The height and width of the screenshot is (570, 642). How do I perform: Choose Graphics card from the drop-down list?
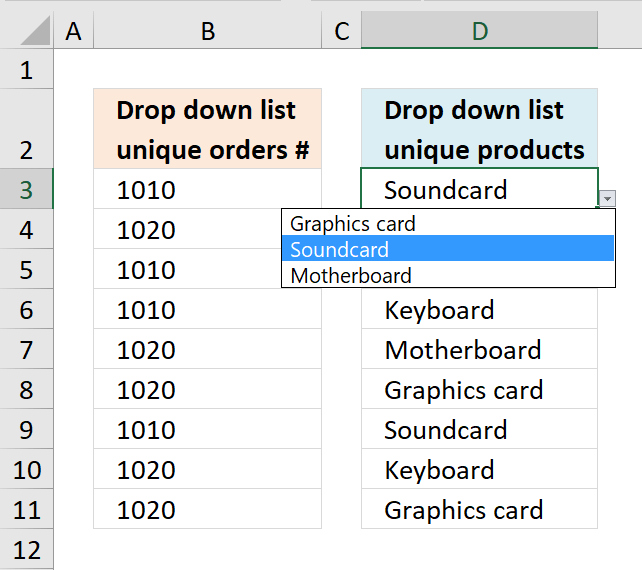coord(448,224)
